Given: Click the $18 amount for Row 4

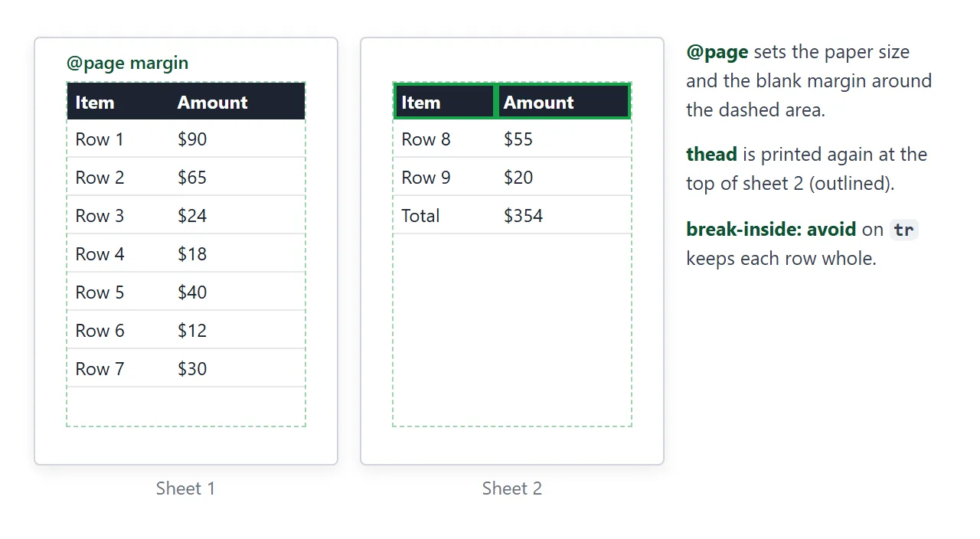Looking at the screenshot, I should pyautogui.click(x=237, y=253).
